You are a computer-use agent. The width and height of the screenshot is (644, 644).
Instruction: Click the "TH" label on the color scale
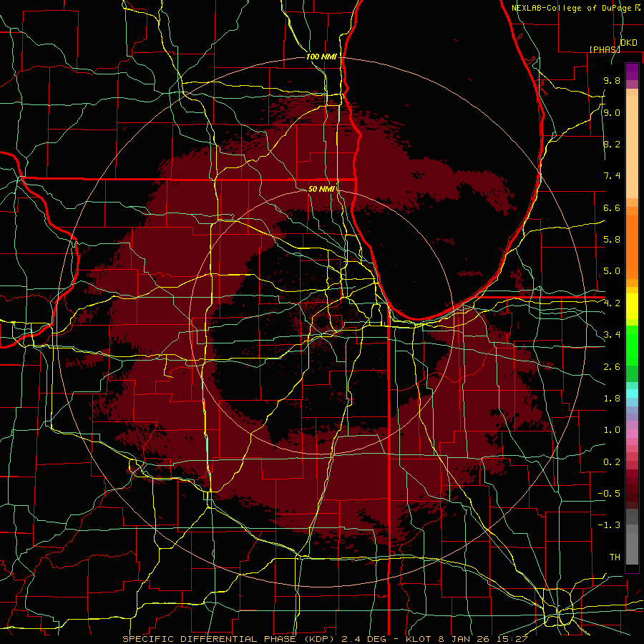(615, 557)
